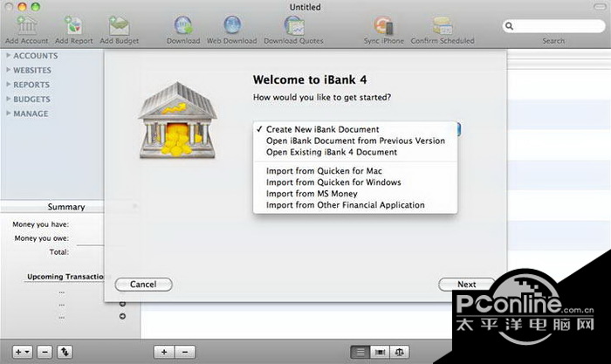Click the Cancel button

[x=143, y=285]
